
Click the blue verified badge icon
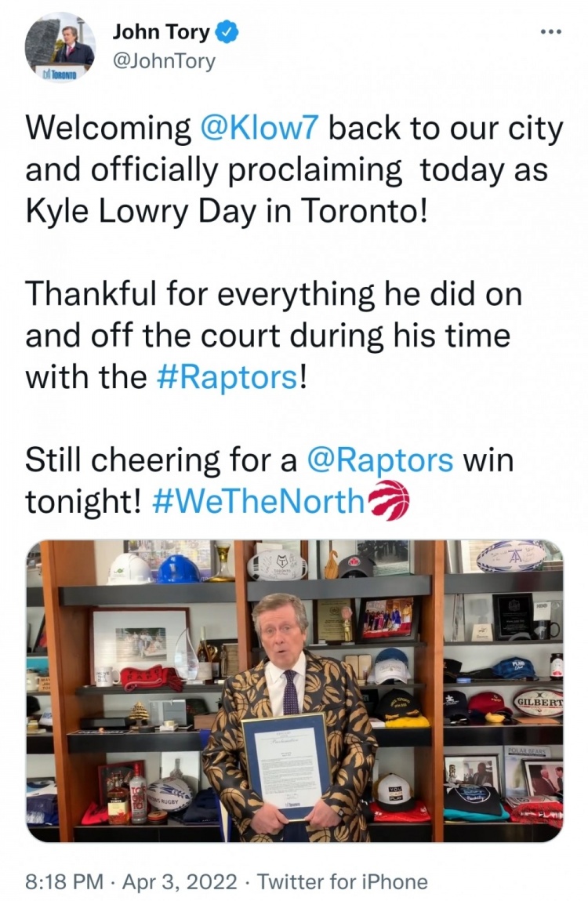[227, 31]
